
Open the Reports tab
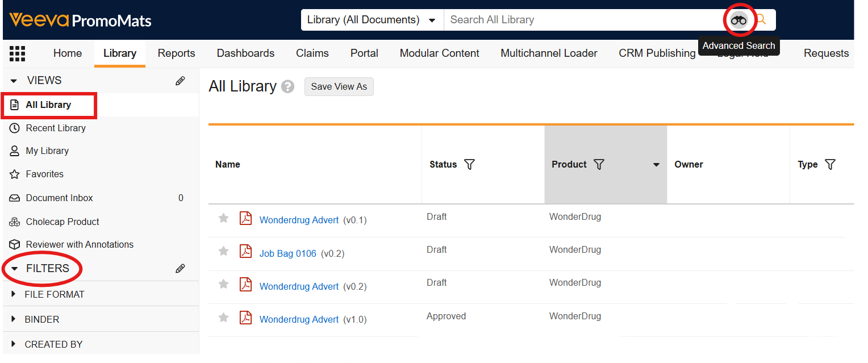(176, 53)
